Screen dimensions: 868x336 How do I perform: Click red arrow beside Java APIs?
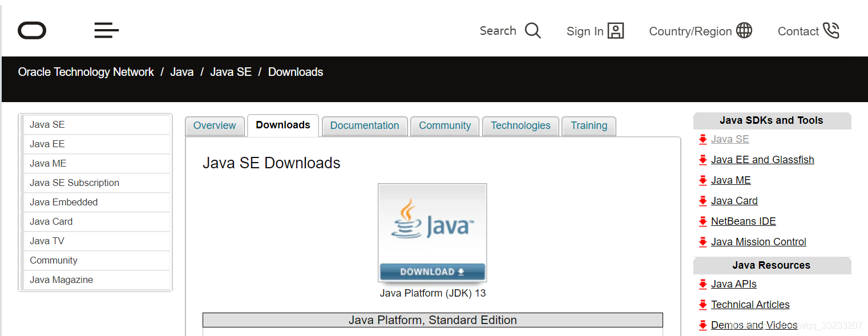point(703,284)
